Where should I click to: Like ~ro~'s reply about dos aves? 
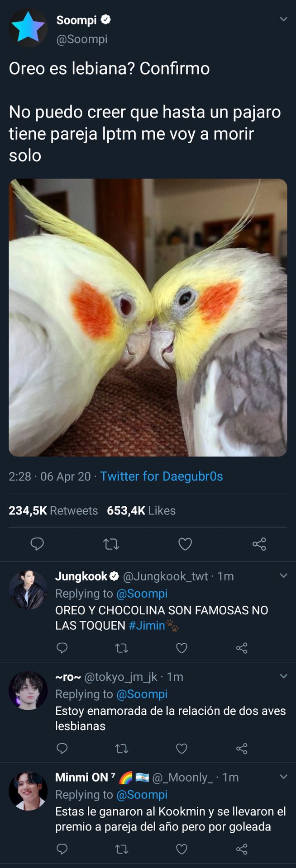[181, 749]
